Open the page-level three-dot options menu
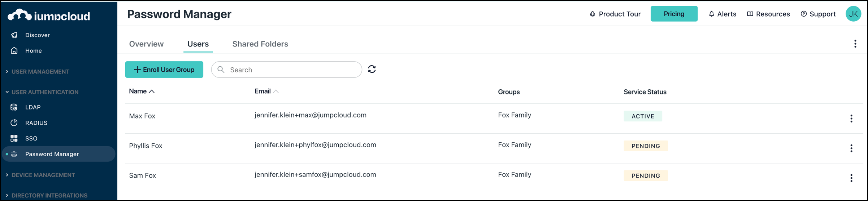Viewport: 868px width, 201px height. point(855,44)
